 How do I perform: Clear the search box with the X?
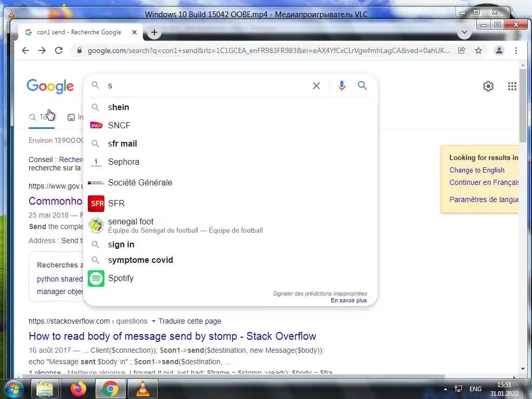click(x=316, y=86)
